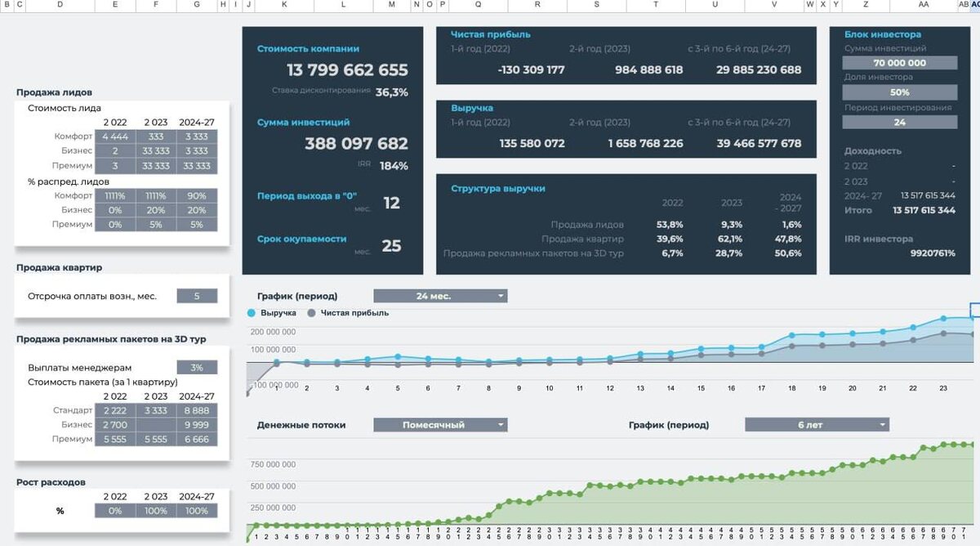Toggle the Чистая прибыль legend marker
Screen dimensions: 980x546
311,313
